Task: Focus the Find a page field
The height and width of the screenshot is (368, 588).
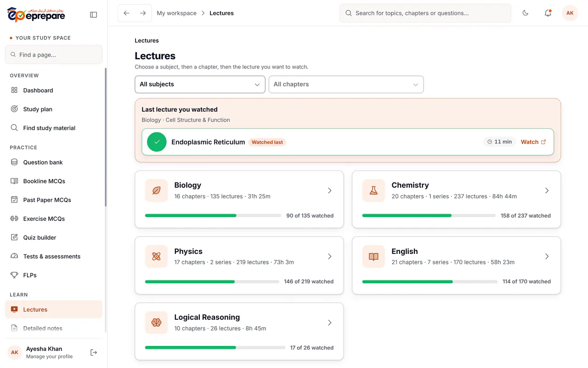Action: tap(54, 55)
